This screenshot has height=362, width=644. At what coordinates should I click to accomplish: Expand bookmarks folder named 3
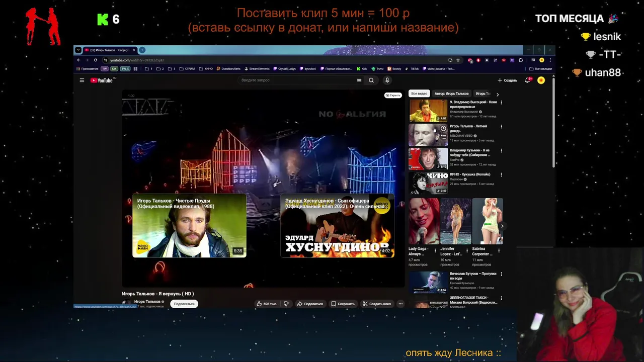pos(172,68)
